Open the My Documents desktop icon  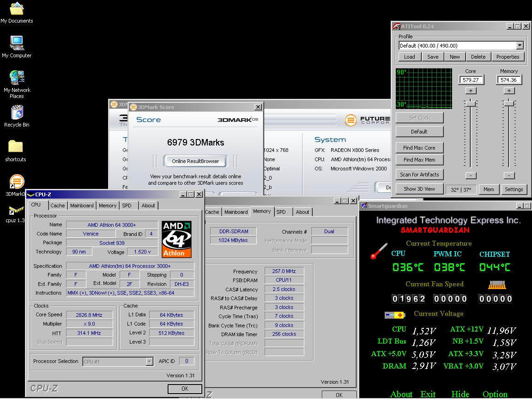(17, 13)
